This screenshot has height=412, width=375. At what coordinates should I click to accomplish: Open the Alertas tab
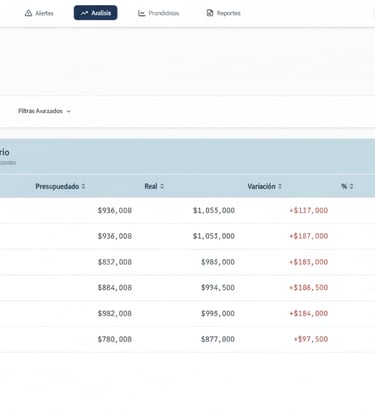[39, 13]
